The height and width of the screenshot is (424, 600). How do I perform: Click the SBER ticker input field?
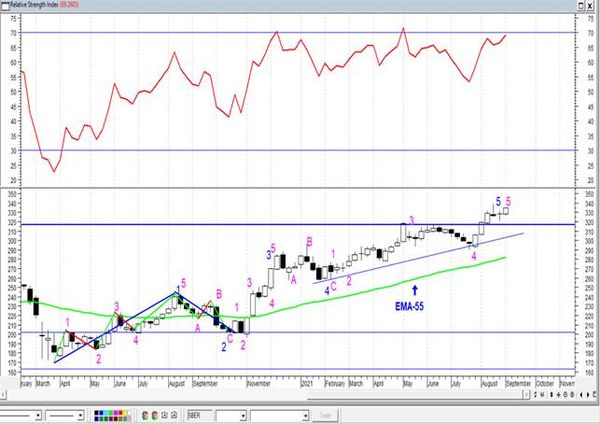[199, 415]
